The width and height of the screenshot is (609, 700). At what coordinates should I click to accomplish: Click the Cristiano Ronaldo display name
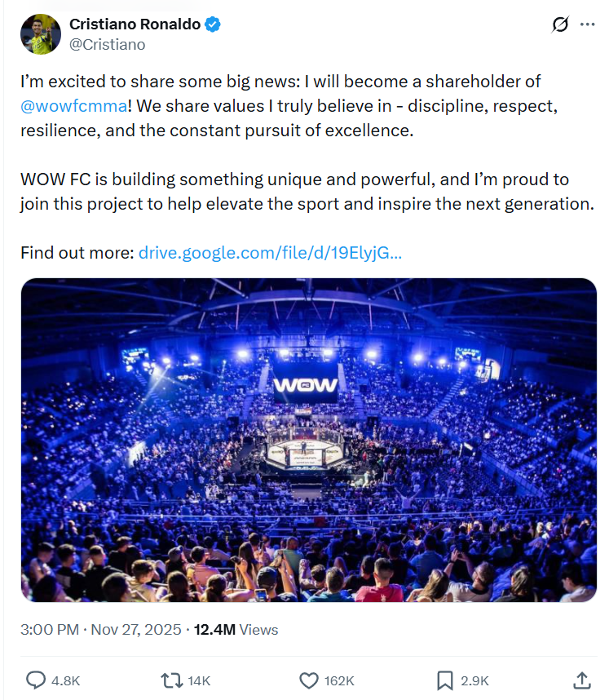pyautogui.click(x=135, y=24)
